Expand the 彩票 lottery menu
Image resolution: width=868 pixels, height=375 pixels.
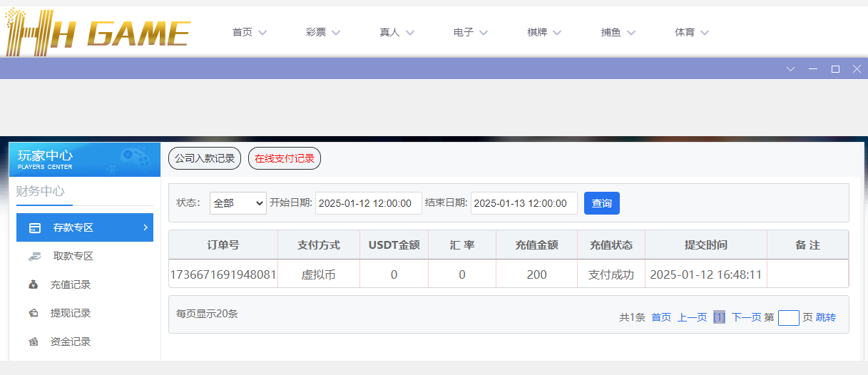323,32
